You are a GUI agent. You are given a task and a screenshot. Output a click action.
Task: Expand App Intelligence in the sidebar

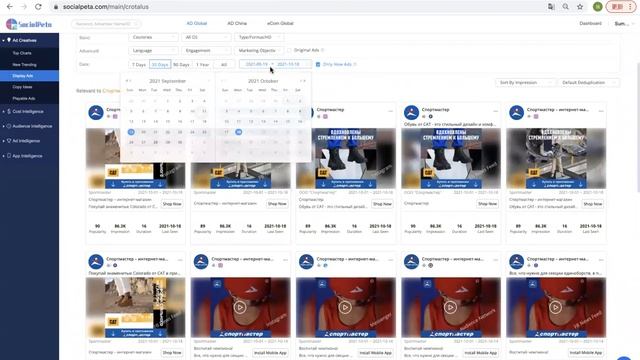pos(29,156)
